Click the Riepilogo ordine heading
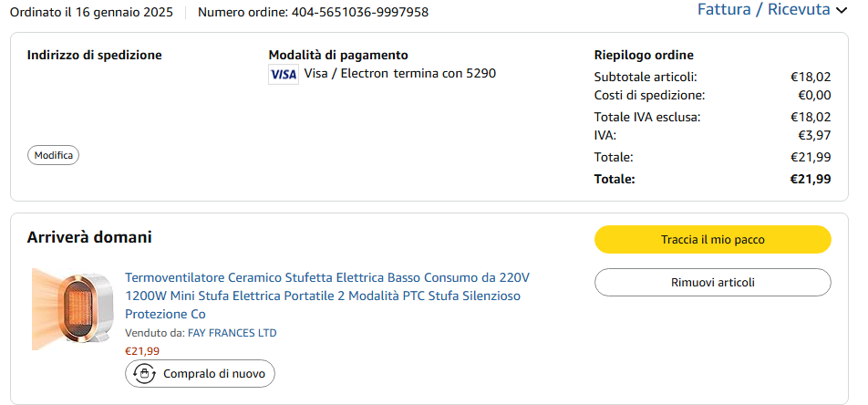Viewport: 868px width, 405px height. 644,55
